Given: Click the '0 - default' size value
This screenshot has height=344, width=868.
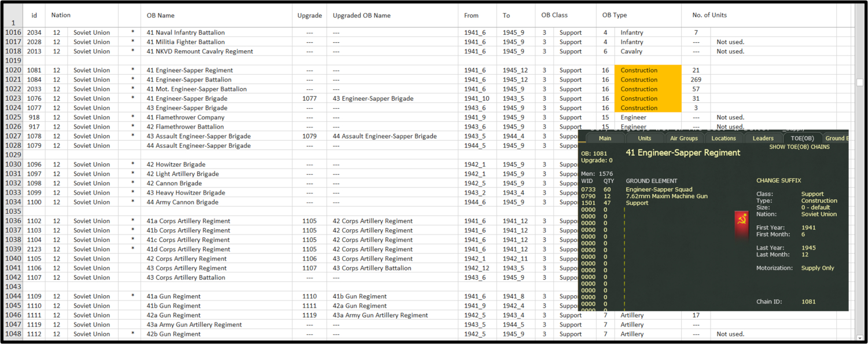Looking at the screenshot, I should 815,207.
